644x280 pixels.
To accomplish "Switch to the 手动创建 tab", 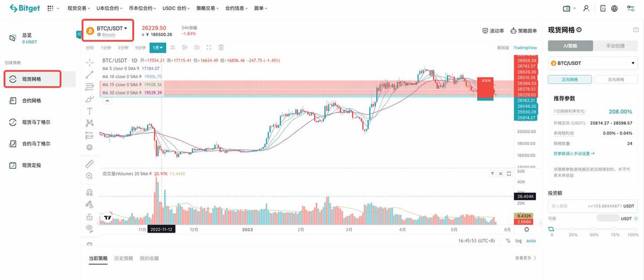I will click(x=616, y=46).
